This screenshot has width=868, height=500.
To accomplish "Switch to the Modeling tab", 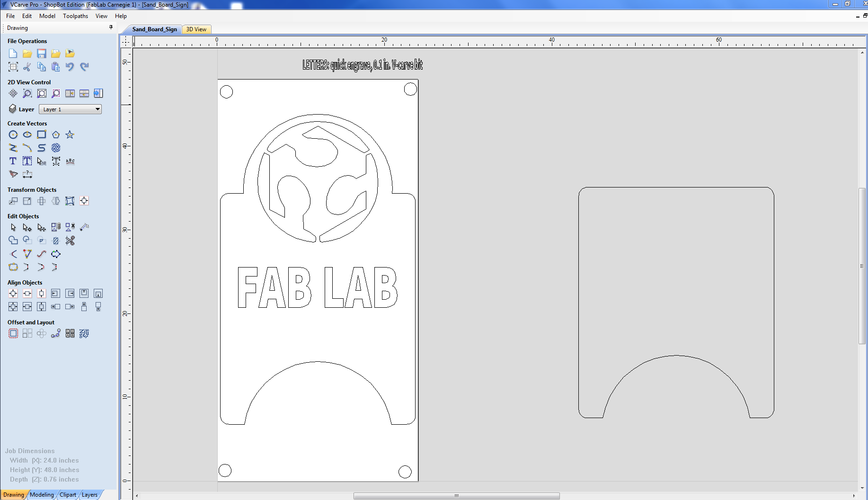I will [42, 495].
